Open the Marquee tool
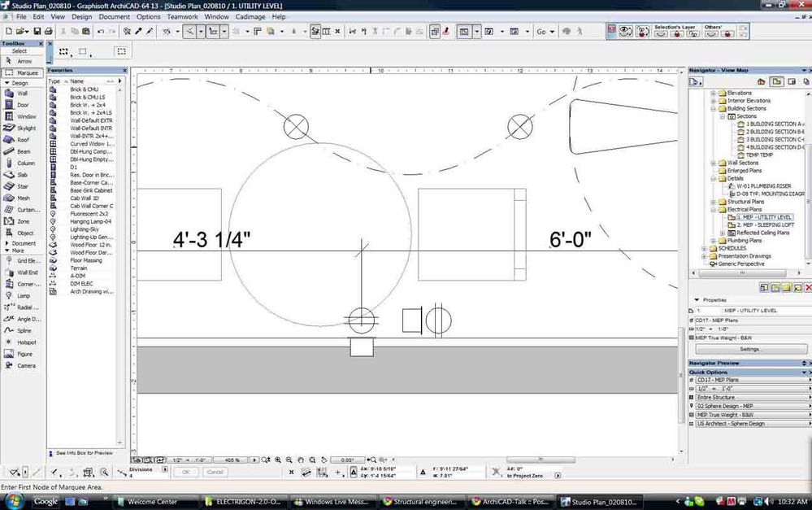Viewport: 812px width, 510px height. 23,72
